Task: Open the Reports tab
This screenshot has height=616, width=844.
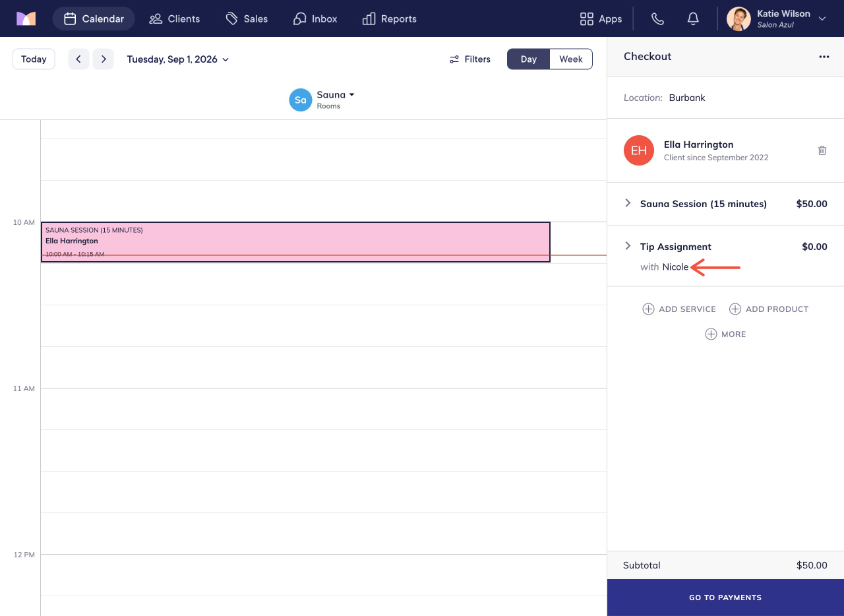Action: point(390,19)
